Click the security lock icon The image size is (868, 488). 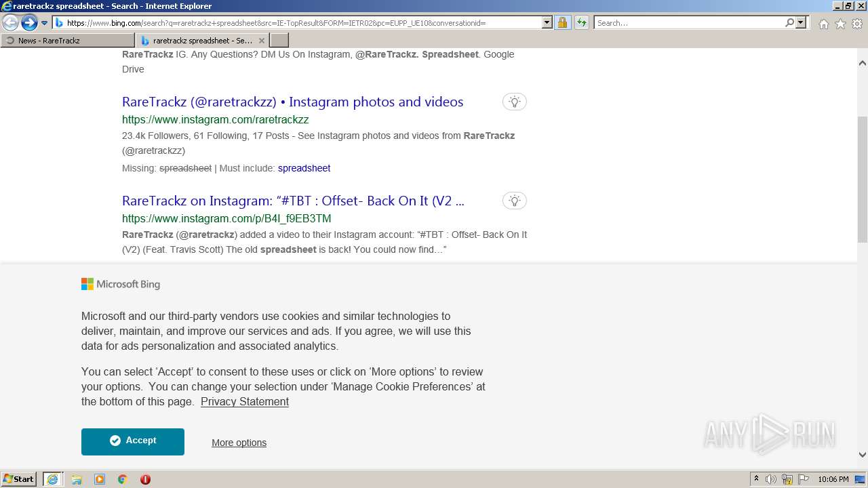tap(562, 23)
